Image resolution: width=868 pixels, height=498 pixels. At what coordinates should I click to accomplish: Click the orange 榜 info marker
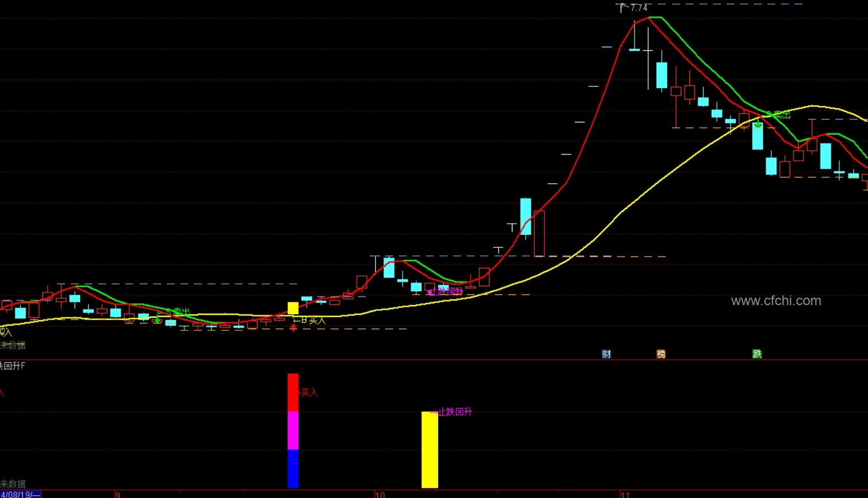[661, 354]
